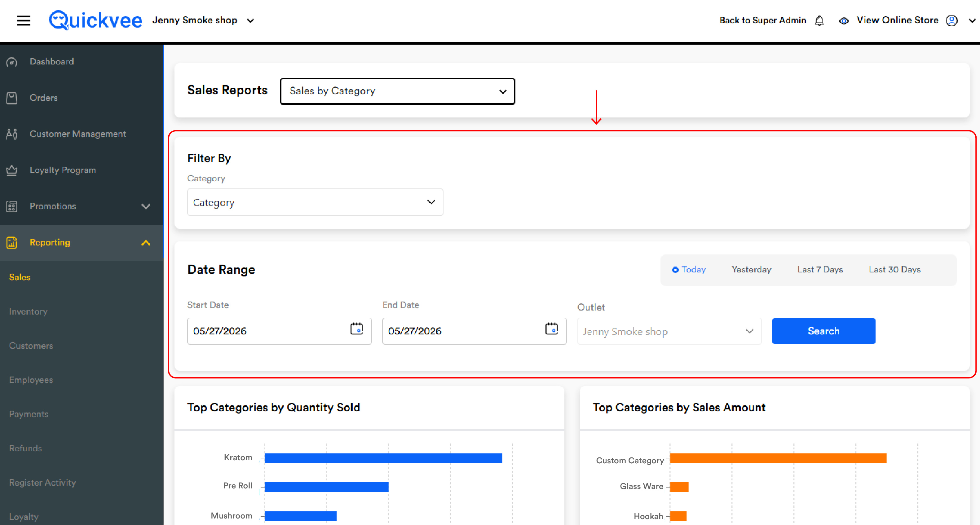
Task: Click the 'Top Categories by Quantity Sold' heading
Action: click(274, 408)
